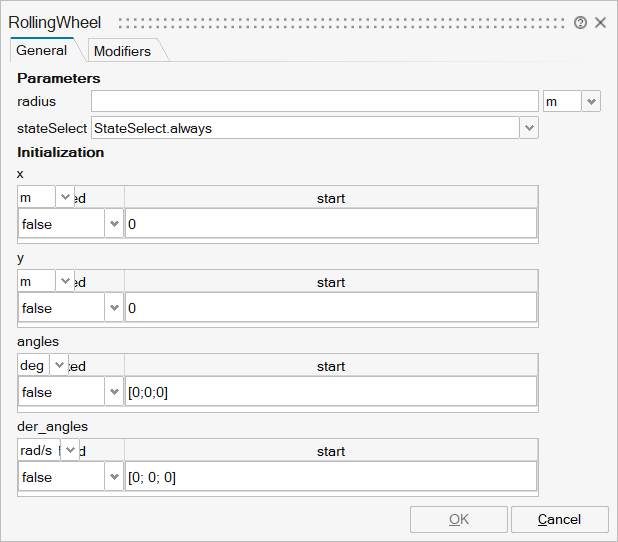Switch to the Modifiers tab
The height and width of the screenshot is (542, 618).
point(122,51)
